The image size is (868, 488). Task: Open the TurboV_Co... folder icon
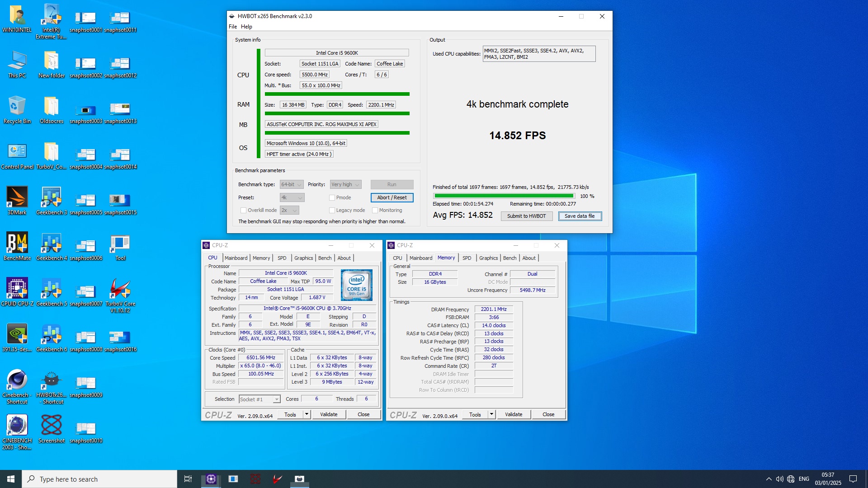pyautogui.click(x=52, y=156)
